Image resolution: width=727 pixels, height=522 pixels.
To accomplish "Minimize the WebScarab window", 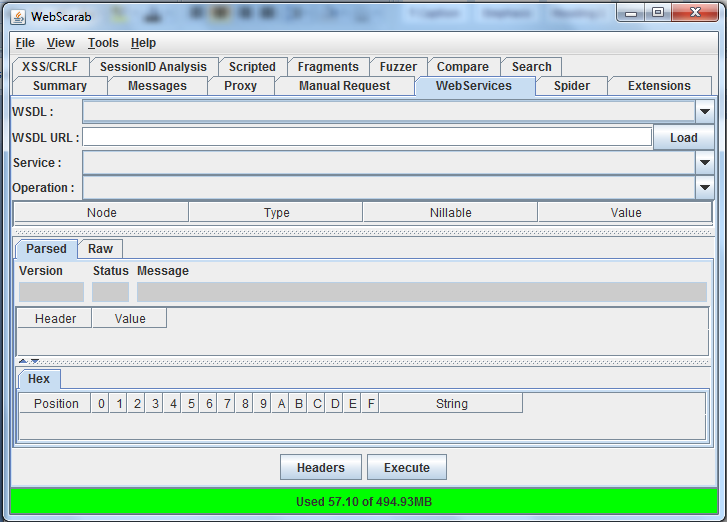I will [x=631, y=13].
